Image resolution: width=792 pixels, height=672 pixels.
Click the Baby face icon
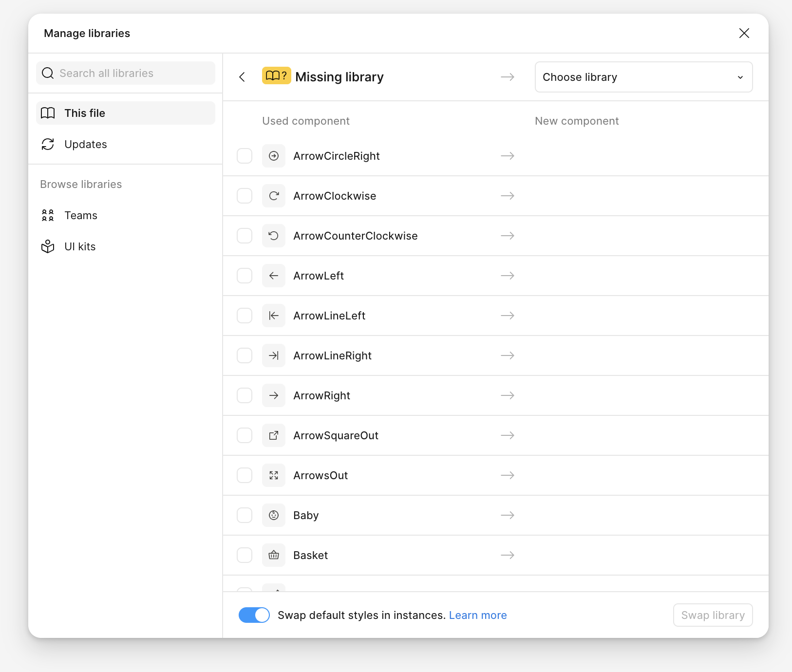274,515
